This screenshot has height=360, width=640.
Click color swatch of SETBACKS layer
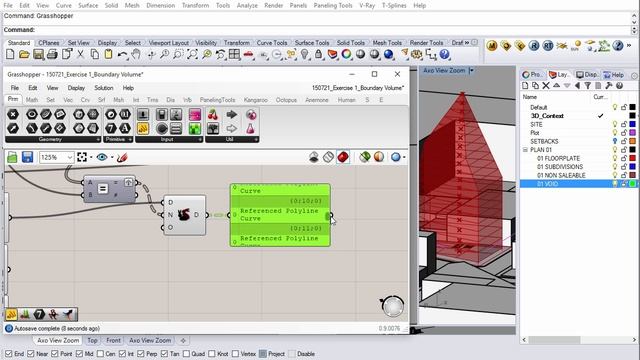632,141
